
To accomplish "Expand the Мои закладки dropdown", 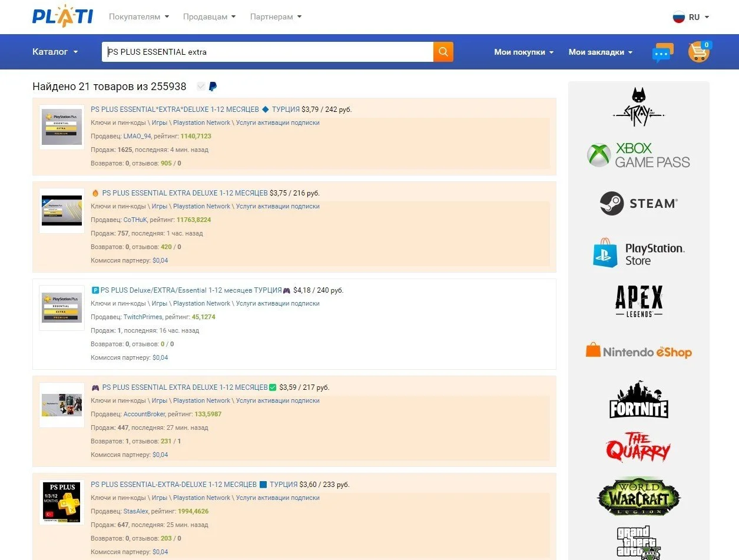I will point(601,52).
